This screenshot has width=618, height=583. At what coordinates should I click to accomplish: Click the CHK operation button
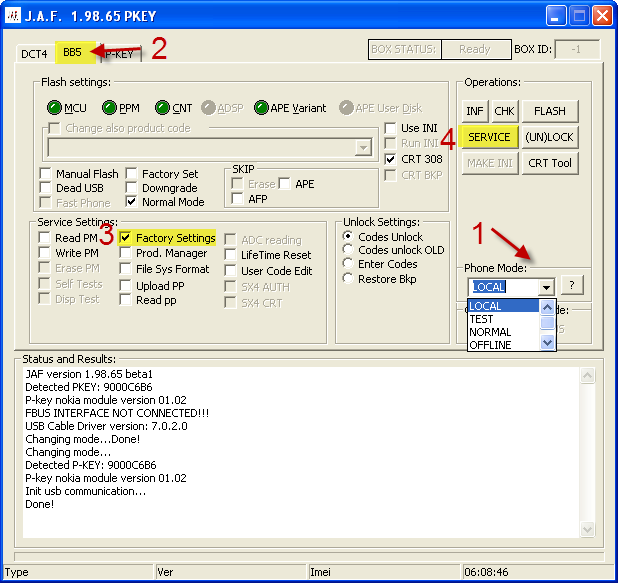(x=504, y=111)
